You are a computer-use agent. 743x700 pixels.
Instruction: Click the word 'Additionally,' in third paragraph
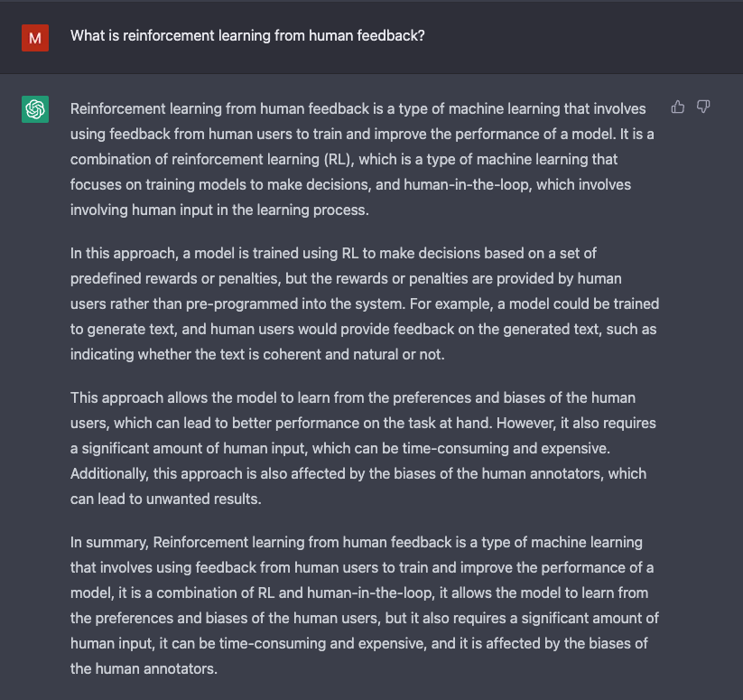point(109,473)
